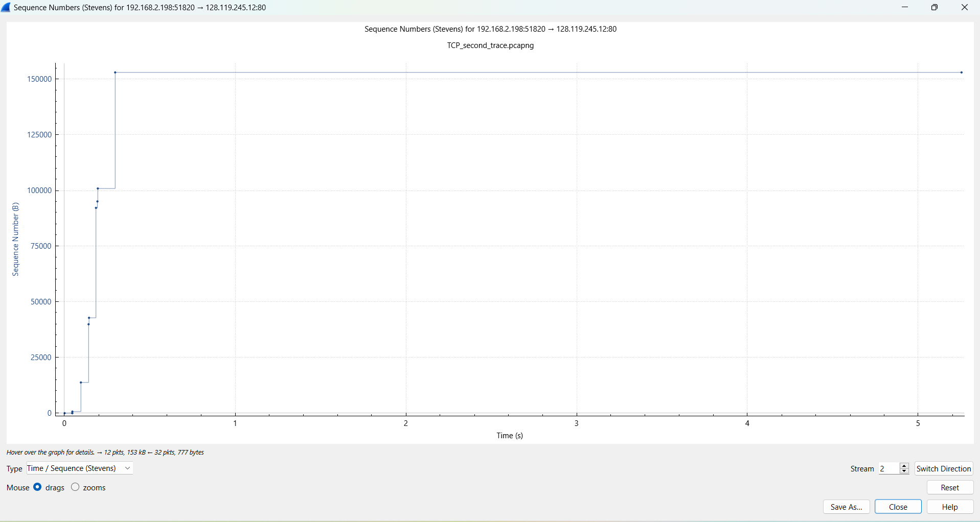The image size is (980, 522).
Task: Click the 150000 y-axis tick label
Action: [x=39, y=79]
